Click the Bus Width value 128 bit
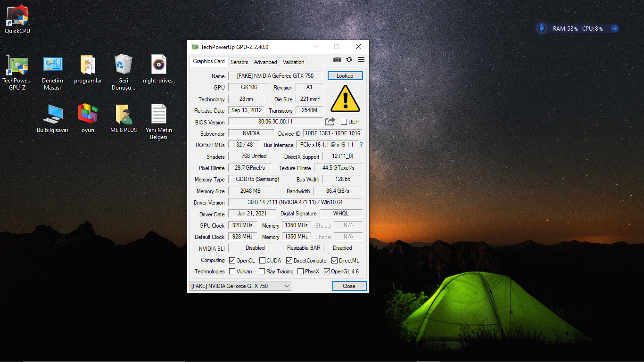The image size is (644, 362). [343, 179]
